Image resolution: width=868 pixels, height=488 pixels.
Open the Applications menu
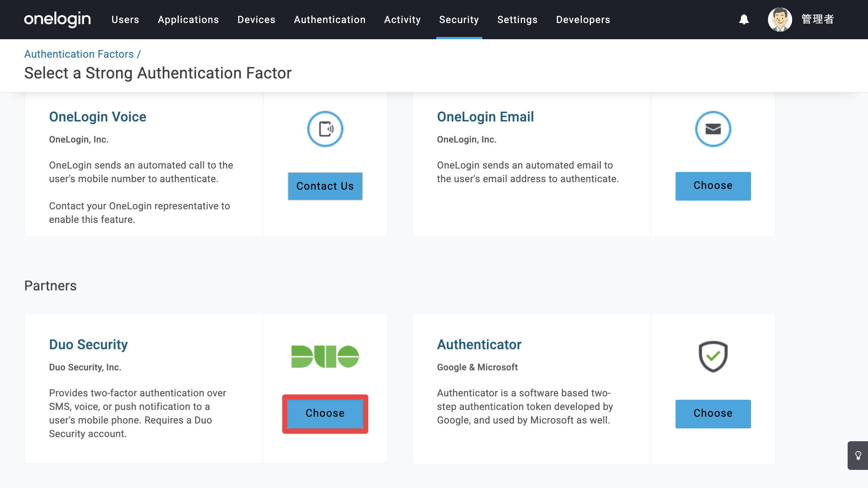tap(188, 20)
